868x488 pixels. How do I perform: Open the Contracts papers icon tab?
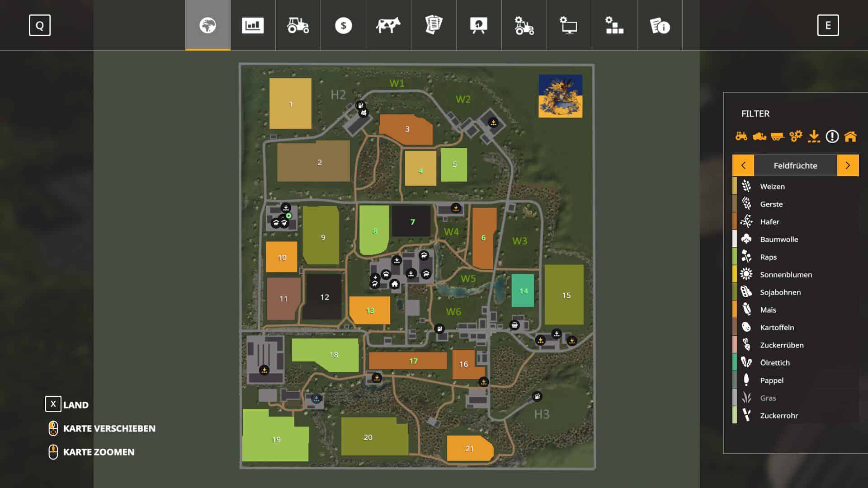[434, 25]
